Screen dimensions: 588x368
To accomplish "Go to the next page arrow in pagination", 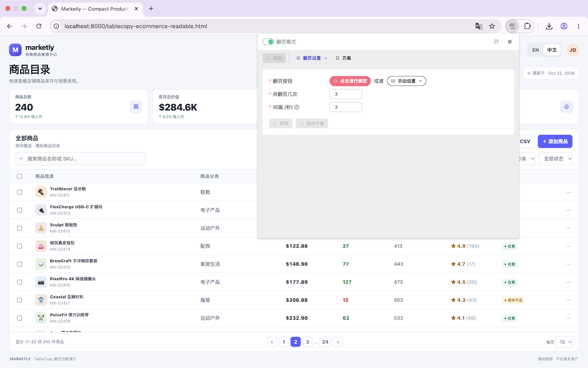I will click(338, 342).
